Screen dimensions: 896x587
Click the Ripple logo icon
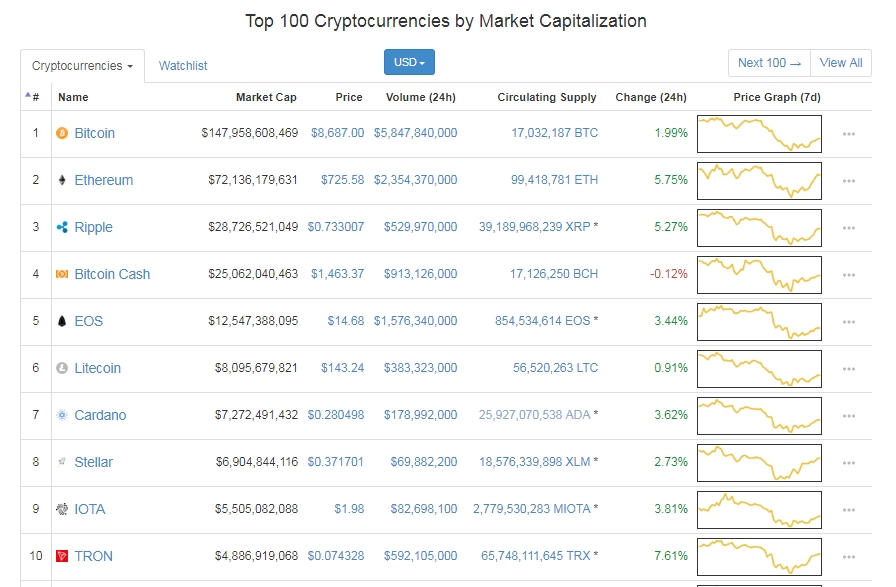pos(62,227)
